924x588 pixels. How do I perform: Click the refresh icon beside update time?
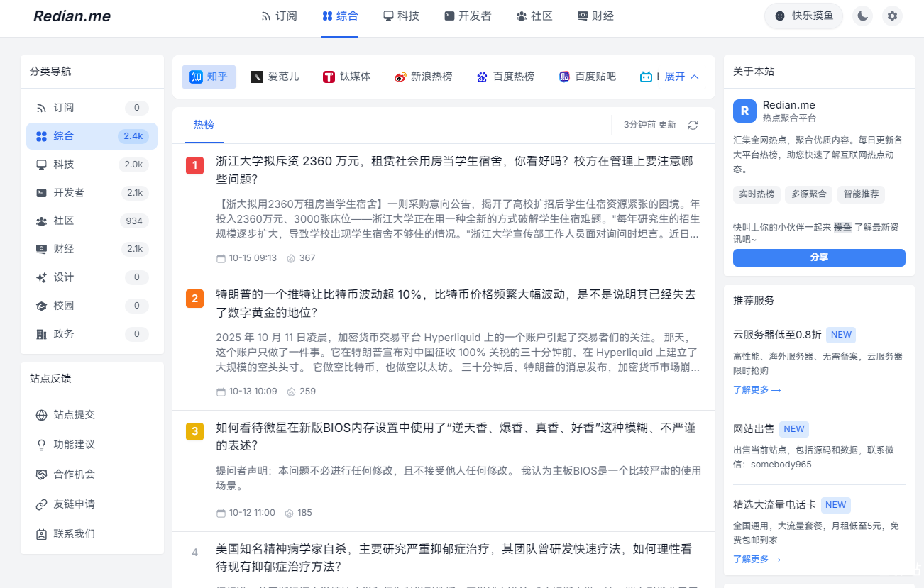click(x=693, y=125)
